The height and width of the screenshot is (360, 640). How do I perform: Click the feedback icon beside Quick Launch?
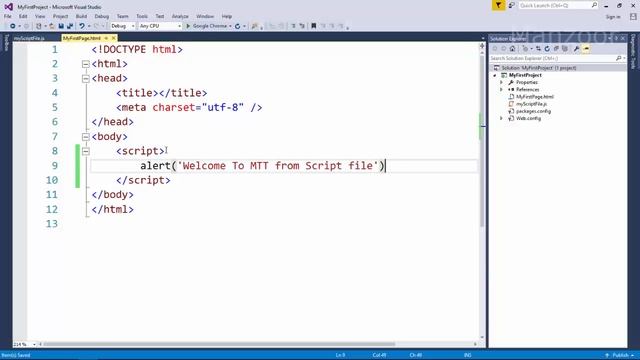point(511,5)
